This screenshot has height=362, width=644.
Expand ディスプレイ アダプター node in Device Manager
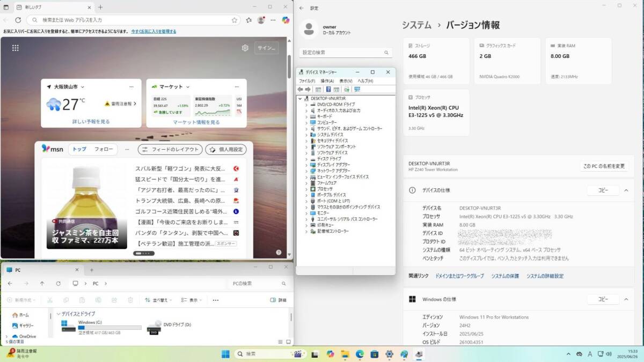(306, 165)
